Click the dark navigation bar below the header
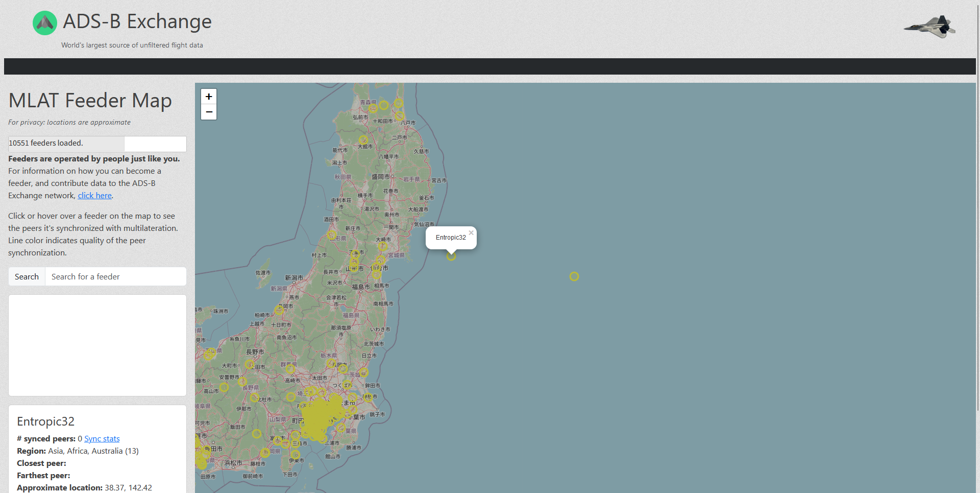The height and width of the screenshot is (493, 980). click(490, 66)
